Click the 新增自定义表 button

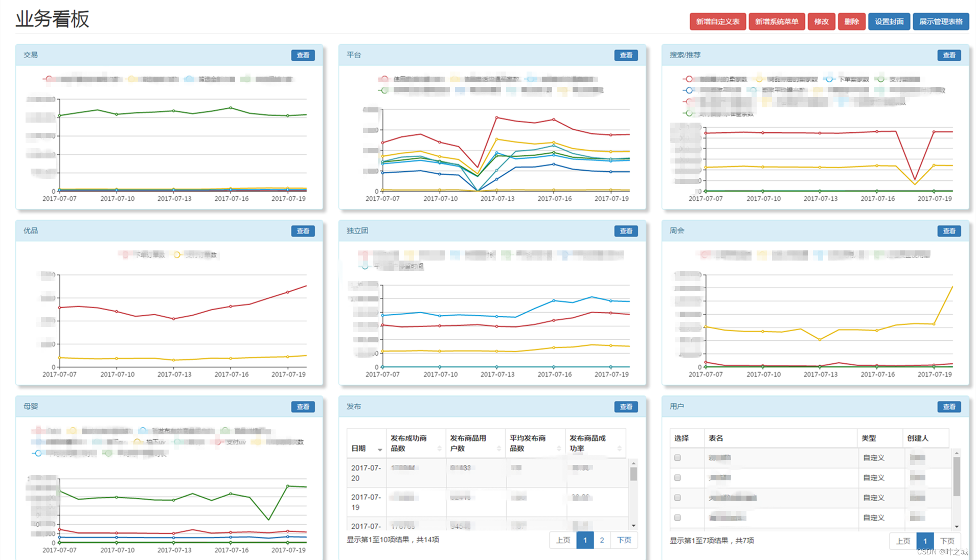click(x=717, y=21)
